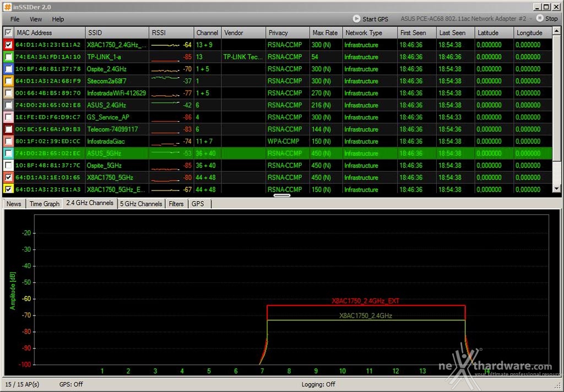Switch to the 5 GHz Channels tab
564x392 pixels.
click(x=141, y=204)
